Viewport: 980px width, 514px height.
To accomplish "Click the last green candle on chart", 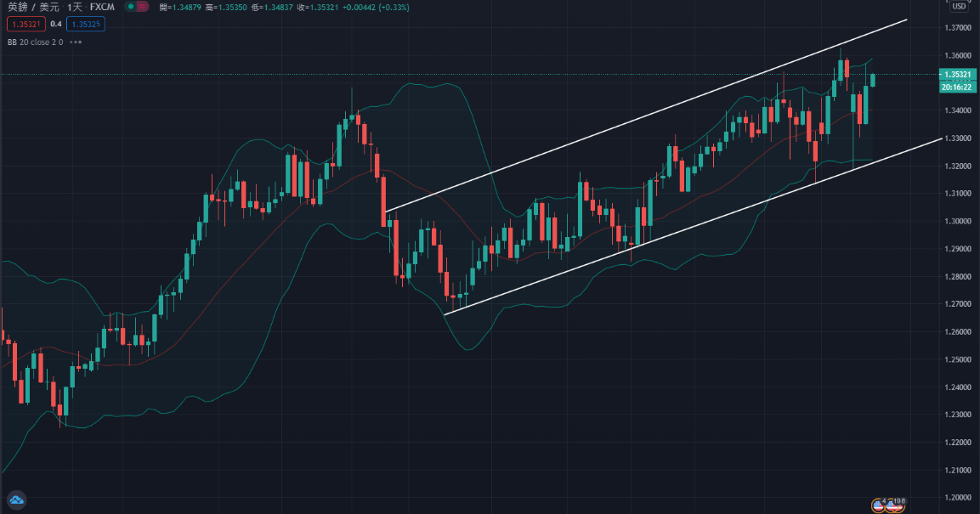I will (x=872, y=80).
